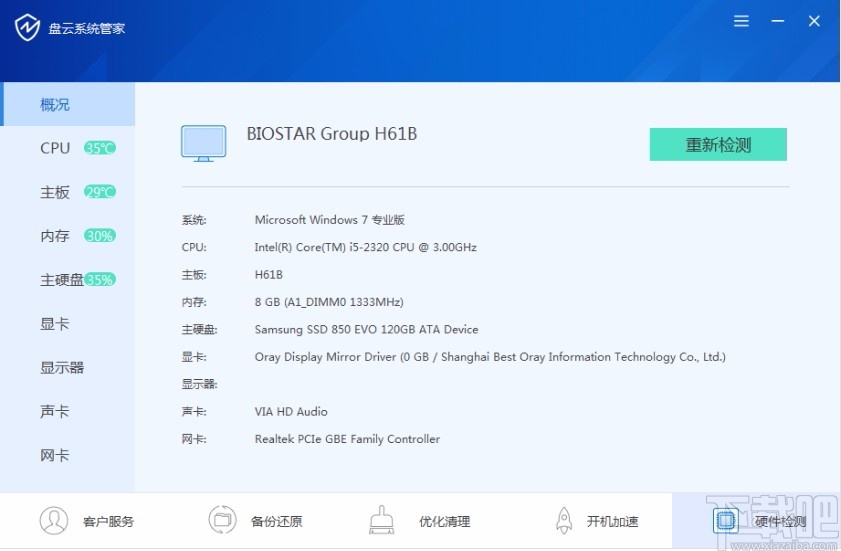Click Oray Display Mirror Driver text

pos(490,357)
